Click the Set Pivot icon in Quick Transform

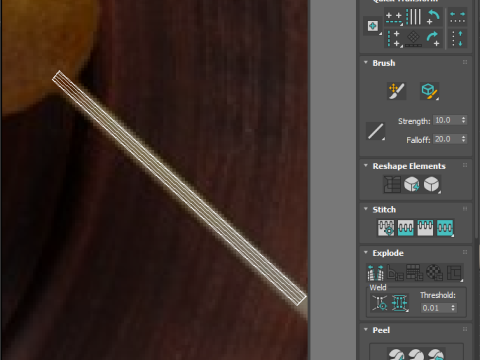tap(373, 26)
